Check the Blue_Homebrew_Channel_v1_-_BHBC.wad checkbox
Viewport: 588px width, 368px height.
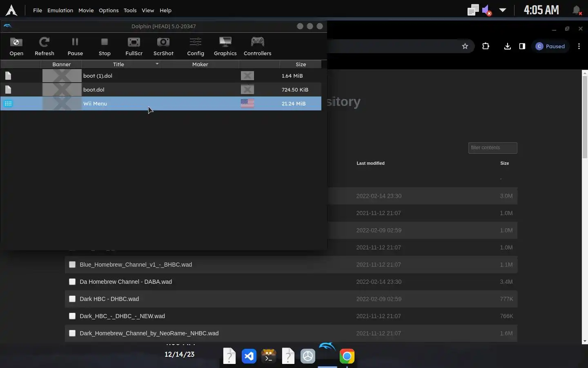72,265
